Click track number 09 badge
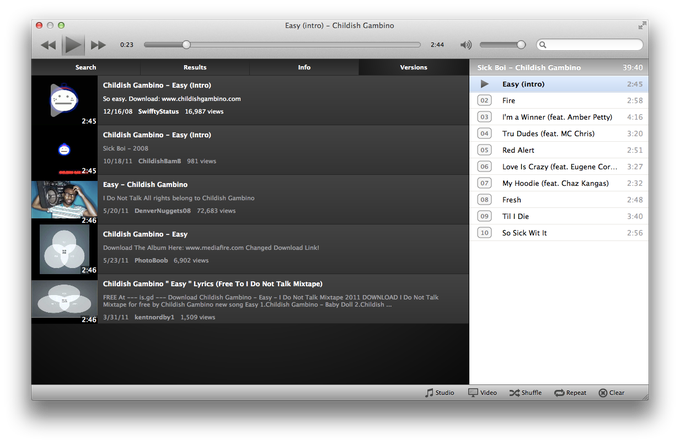The width and height of the screenshot is (680, 444). (x=484, y=216)
